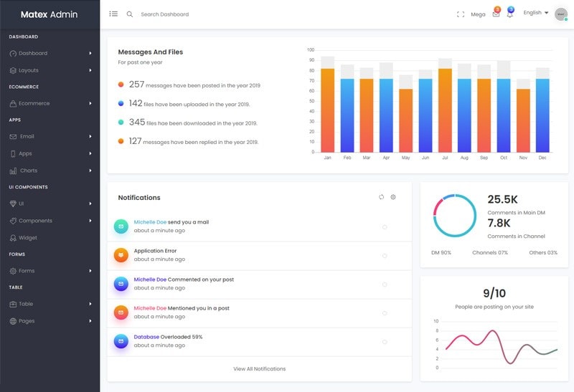Screen dimensions: 574x392
Task: Open the Mega menu in header
Action: (x=478, y=14)
